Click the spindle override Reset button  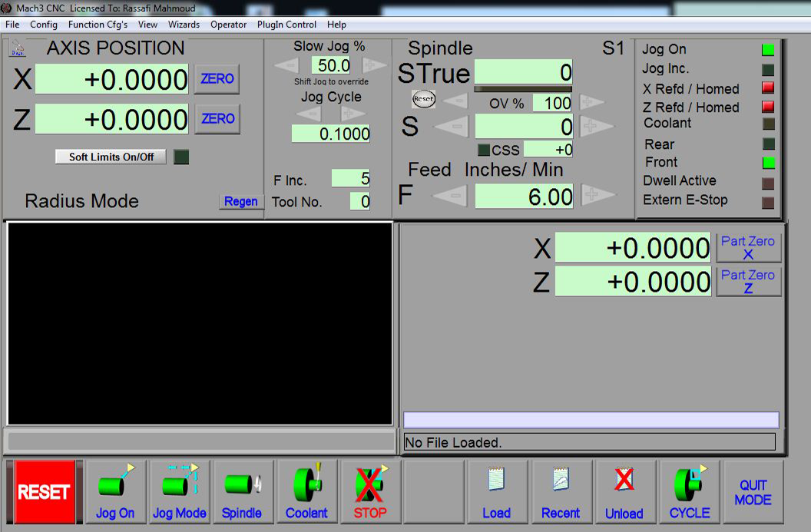(424, 99)
